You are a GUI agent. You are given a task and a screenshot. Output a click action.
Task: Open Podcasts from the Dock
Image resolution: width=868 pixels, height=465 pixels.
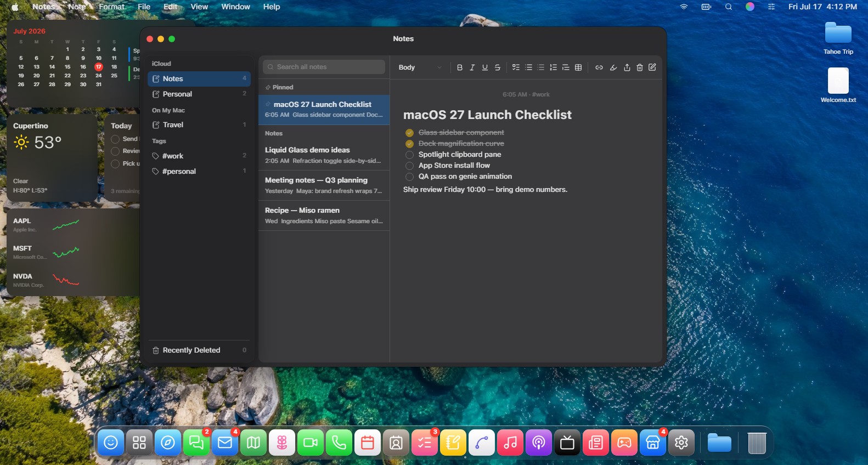[539, 443]
